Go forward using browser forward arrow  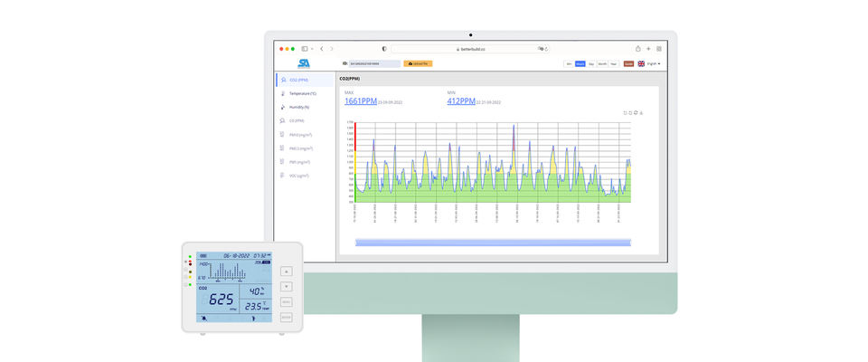(x=332, y=49)
